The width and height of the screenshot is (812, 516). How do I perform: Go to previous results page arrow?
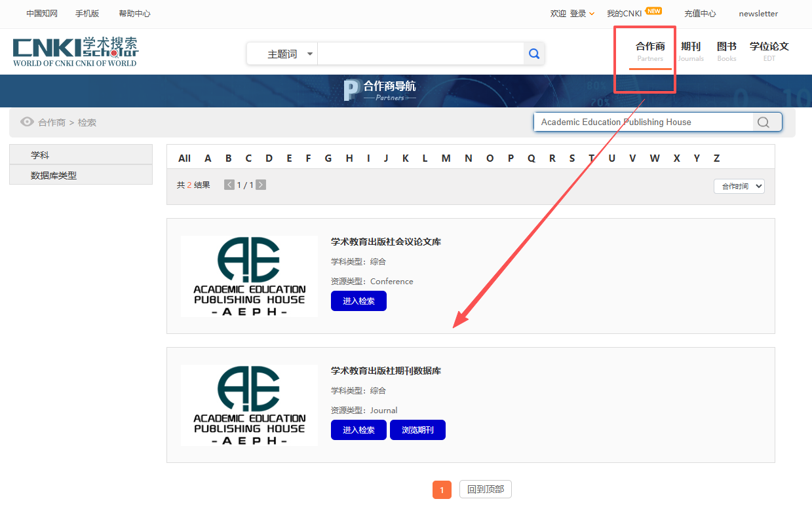(x=229, y=185)
